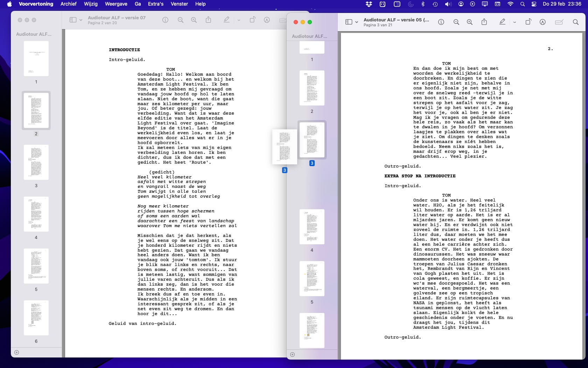The width and height of the screenshot is (588, 368).
Task: Toggle markup pen in versie 07 window
Action: click(x=227, y=20)
